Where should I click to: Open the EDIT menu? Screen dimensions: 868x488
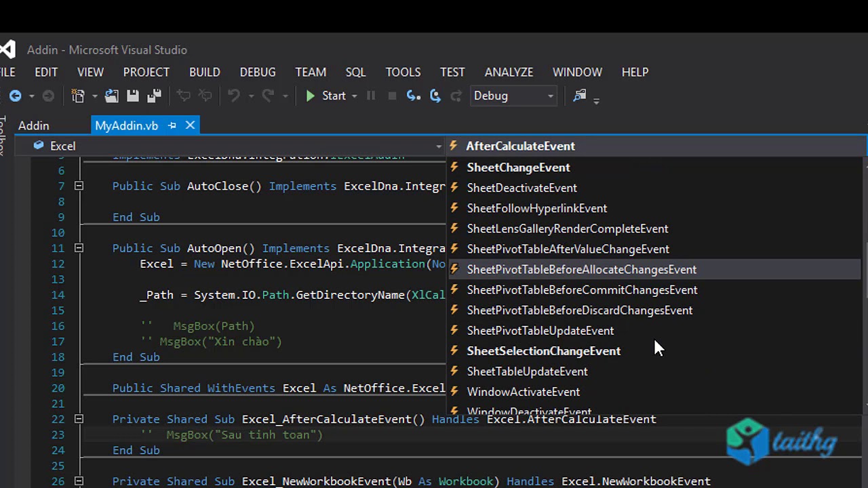46,72
